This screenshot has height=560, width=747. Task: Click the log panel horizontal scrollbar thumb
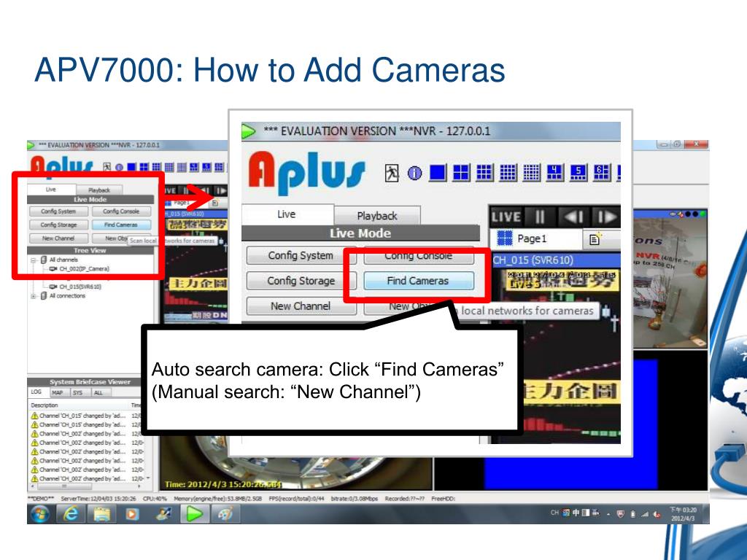pyautogui.click(x=63, y=486)
